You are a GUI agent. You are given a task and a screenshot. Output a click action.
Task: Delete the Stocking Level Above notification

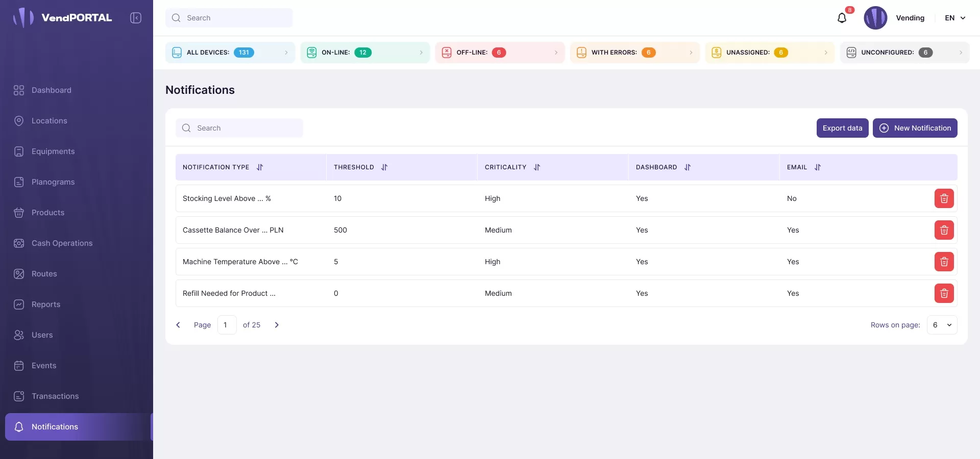coord(944,198)
